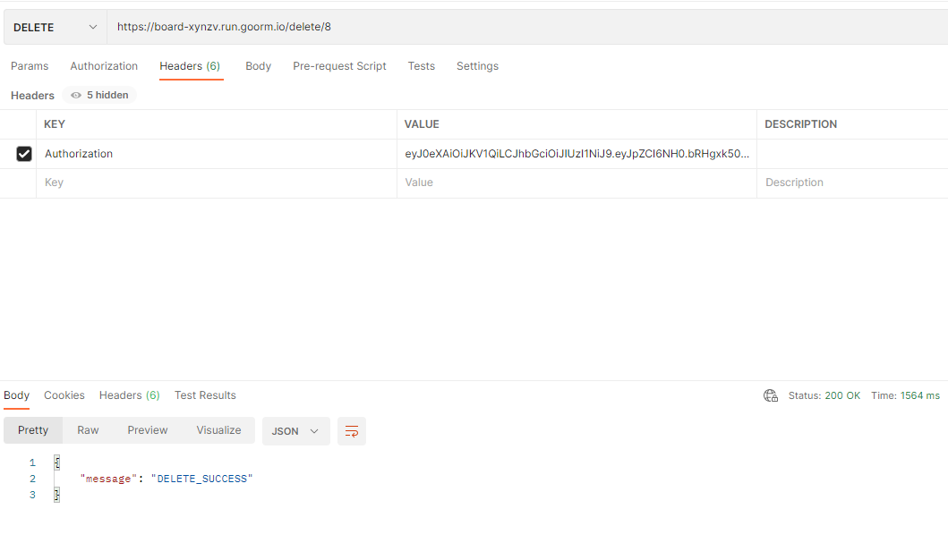
Task: Click the empty Value placeholder field
Action: point(576,182)
